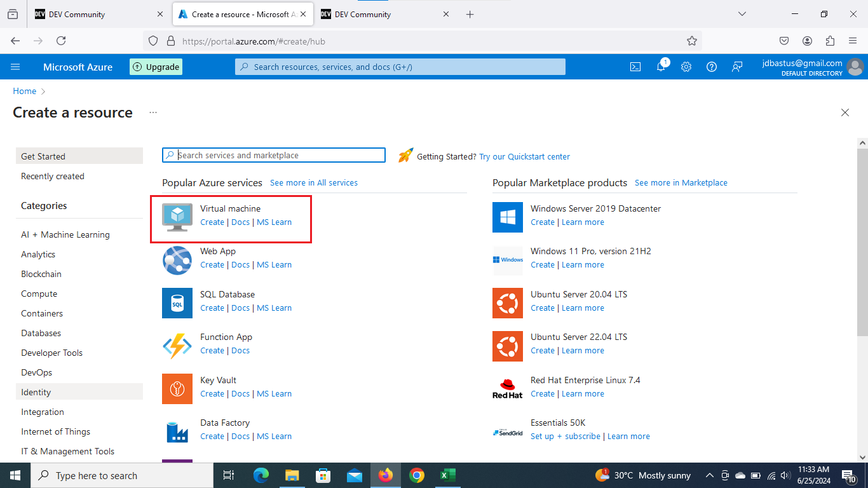Click Create under Web App

(x=212, y=265)
